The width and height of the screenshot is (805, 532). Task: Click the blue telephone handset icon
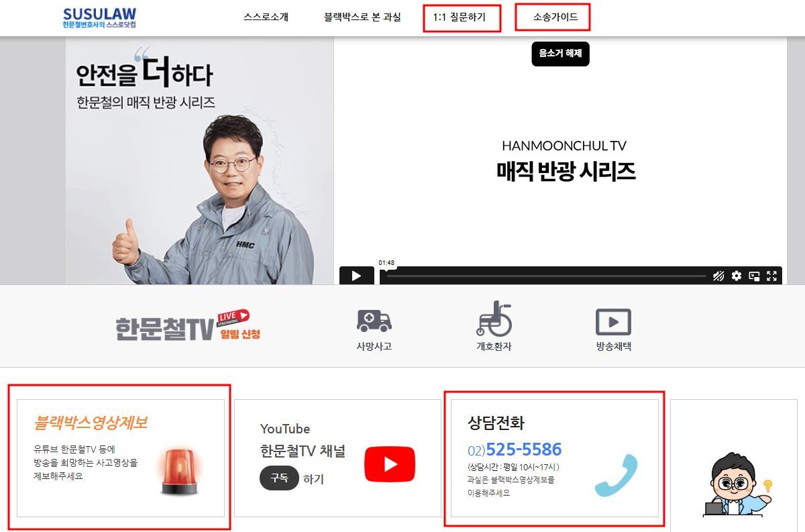(x=616, y=476)
